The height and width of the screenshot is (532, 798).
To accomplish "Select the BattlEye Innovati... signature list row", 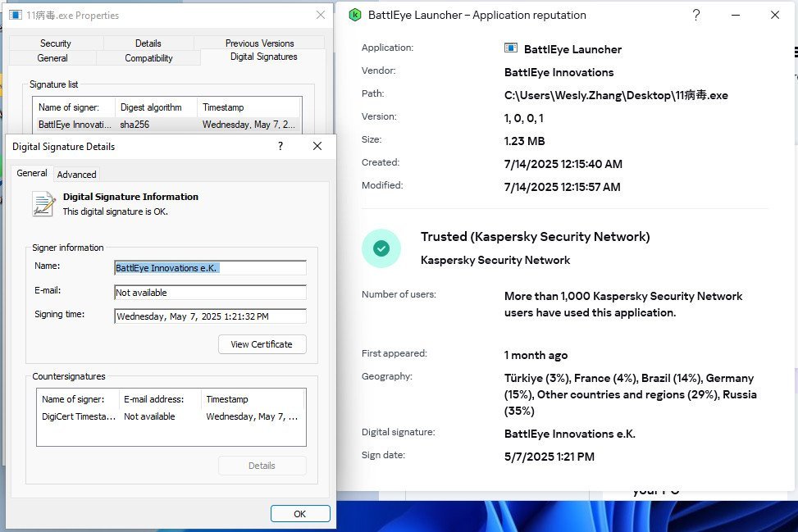I will pos(167,125).
